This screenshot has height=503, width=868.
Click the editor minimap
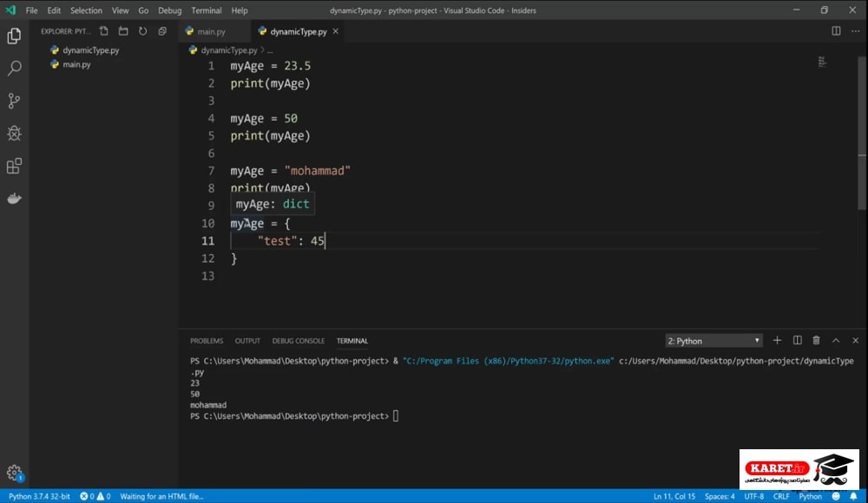822,62
